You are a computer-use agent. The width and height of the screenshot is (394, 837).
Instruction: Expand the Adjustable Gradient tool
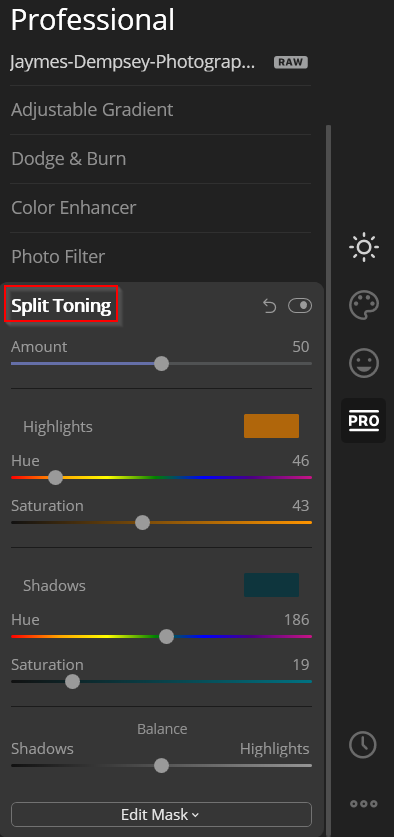(161, 110)
